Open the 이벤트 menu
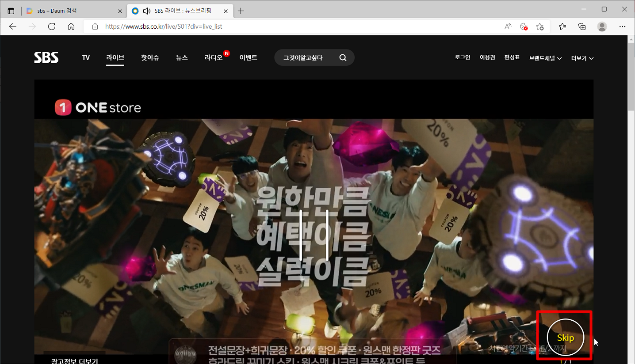Viewport: 635px width, 364px height. tap(248, 57)
